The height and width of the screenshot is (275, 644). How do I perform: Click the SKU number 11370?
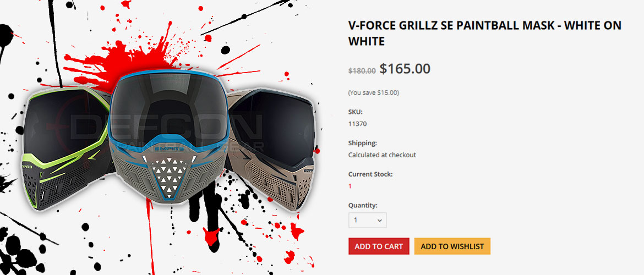(357, 124)
